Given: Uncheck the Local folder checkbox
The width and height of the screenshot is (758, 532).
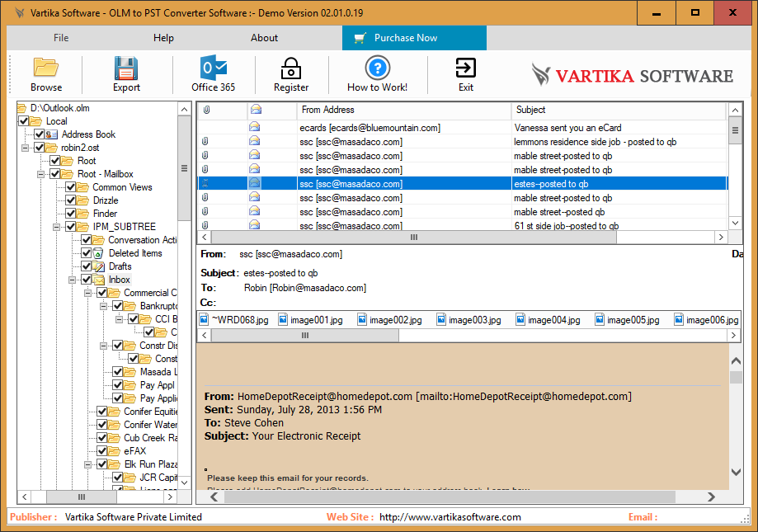Looking at the screenshot, I should [x=24, y=120].
